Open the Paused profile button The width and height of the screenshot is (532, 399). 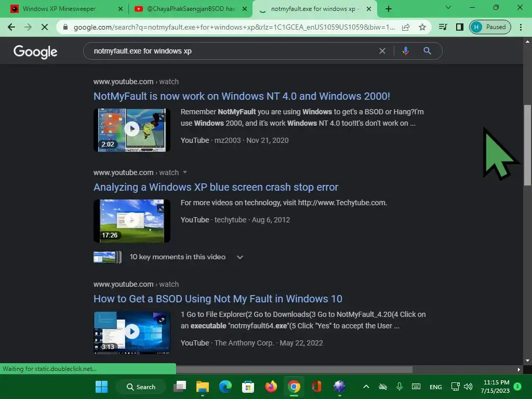tap(490, 27)
